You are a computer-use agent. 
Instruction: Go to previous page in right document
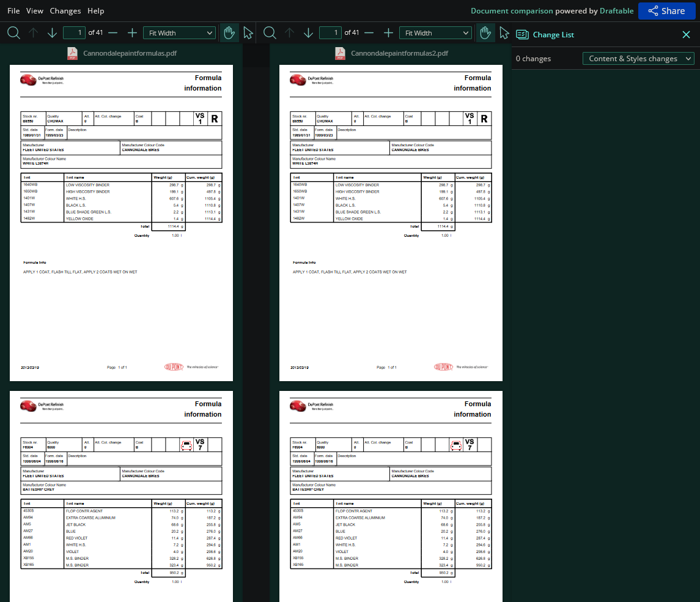[x=289, y=32]
